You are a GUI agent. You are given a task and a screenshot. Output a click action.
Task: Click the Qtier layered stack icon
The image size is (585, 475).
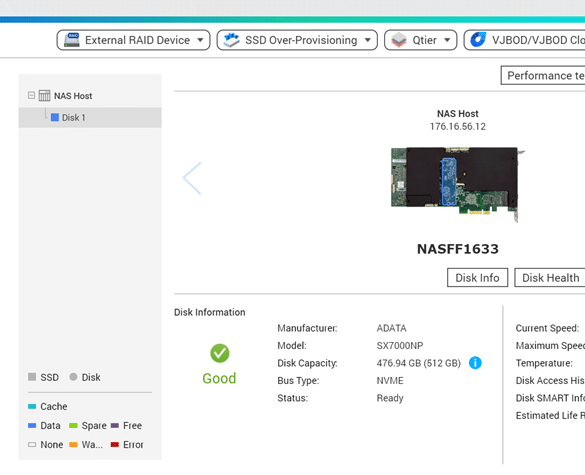[x=399, y=40]
